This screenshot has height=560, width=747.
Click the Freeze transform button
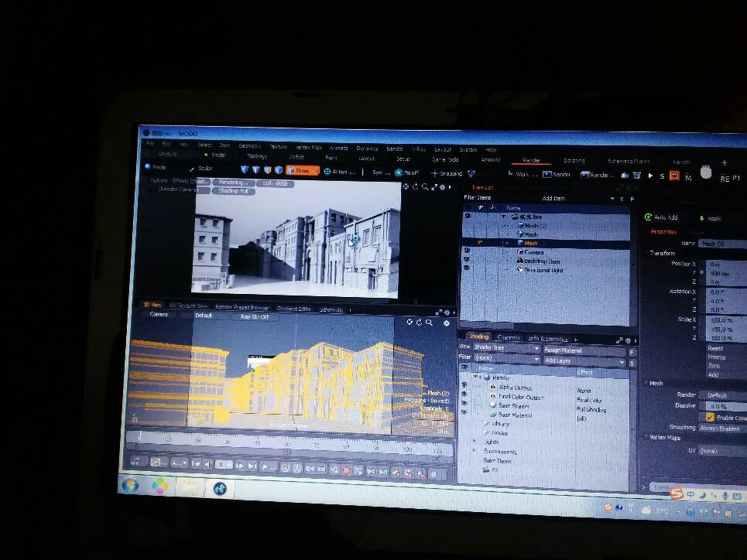(x=727, y=357)
